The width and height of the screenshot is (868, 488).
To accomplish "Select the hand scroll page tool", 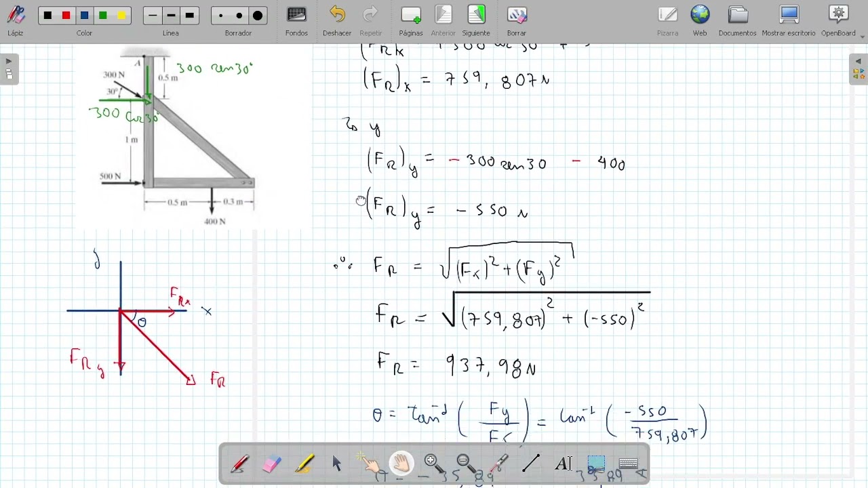I will pyautogui.click(x=401, y=464).
